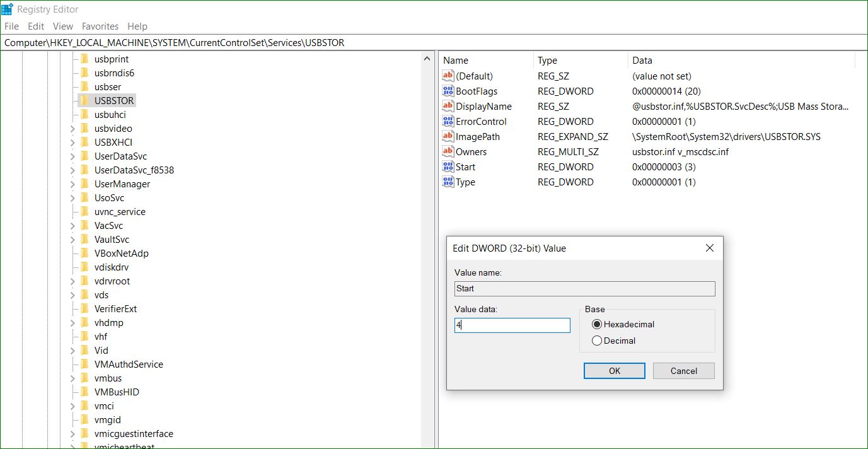This screenshot has height=449, width=868.
Task: Open the Favorites menu
Action: [100, 26]
